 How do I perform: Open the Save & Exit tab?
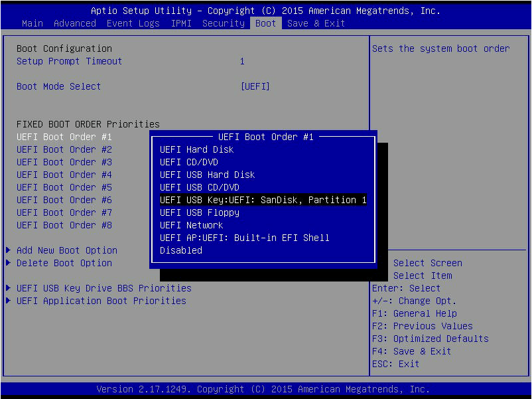(316, 23)
